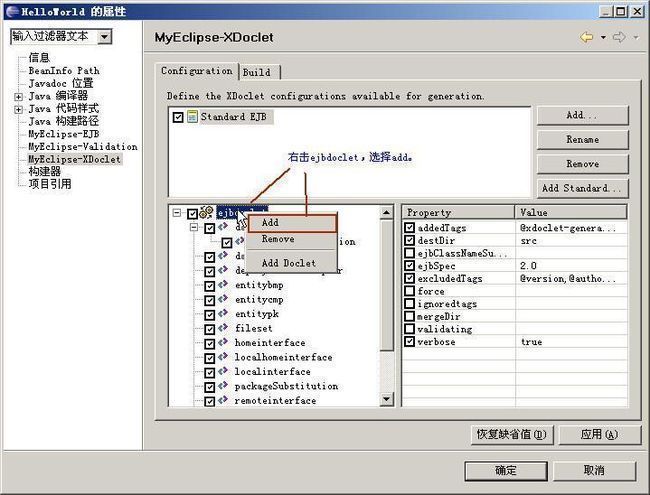Click the 恢复缺省值 restore defaults button
The image size is (650, 495).
[512, 434]
